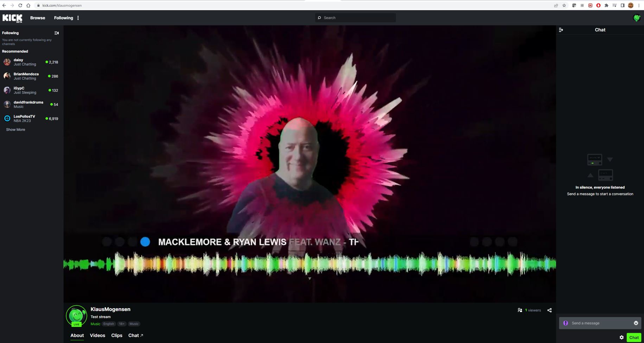Open davidfrankdrums' recommended channel
This screenshot has height=343, width=644.
[31, 104]
